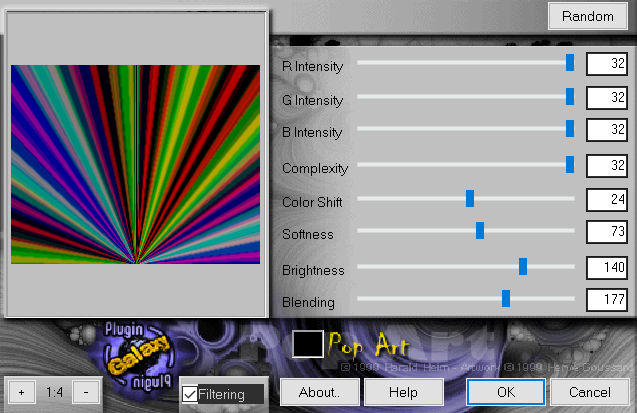Click the G Intensity slider handle

pos(570,96)
